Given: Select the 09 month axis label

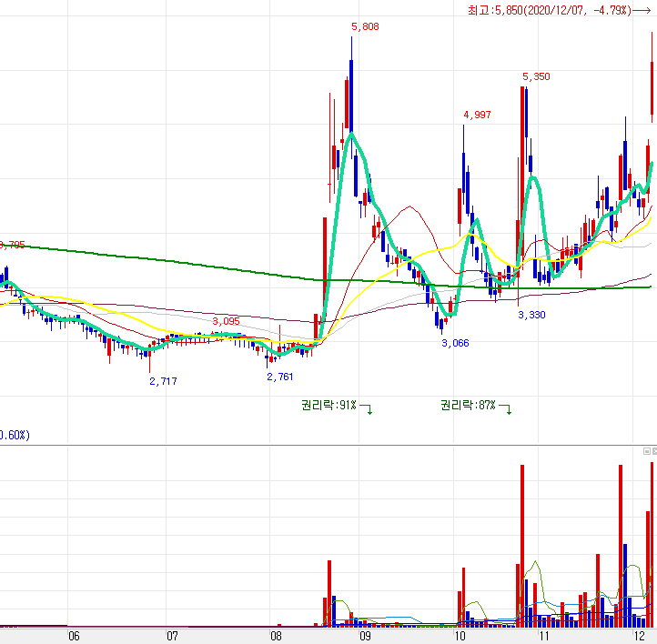Looking at the screenshot, I should click(365, 636).
